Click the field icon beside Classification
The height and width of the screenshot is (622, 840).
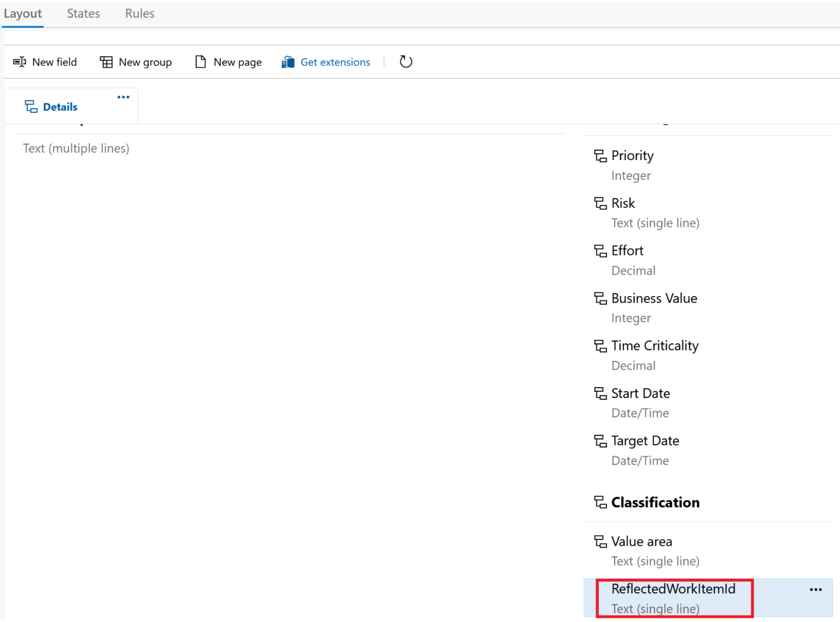click(x=601, y=502)
